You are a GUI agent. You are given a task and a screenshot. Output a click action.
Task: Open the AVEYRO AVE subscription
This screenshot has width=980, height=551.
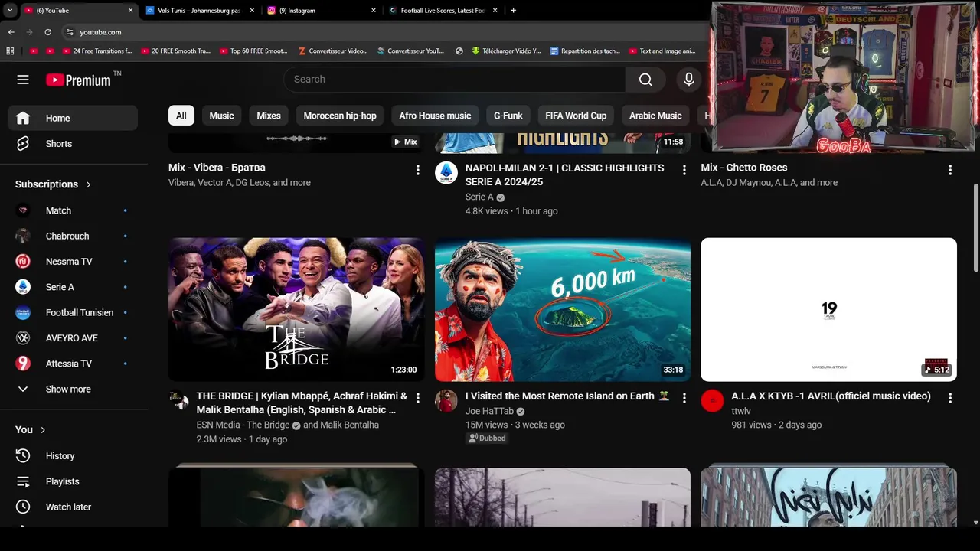coord(73,338)
